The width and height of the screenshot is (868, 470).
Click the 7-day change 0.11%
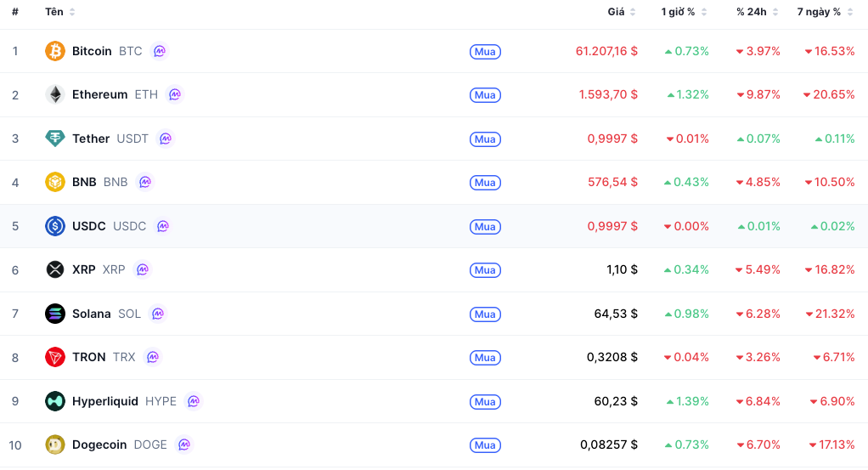835,139
